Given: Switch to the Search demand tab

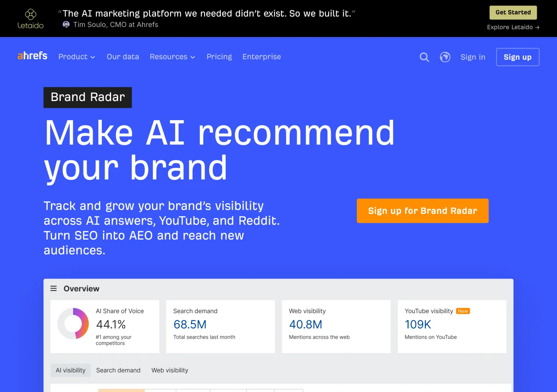Looking at the screenshot, I should tap(118, 370).
